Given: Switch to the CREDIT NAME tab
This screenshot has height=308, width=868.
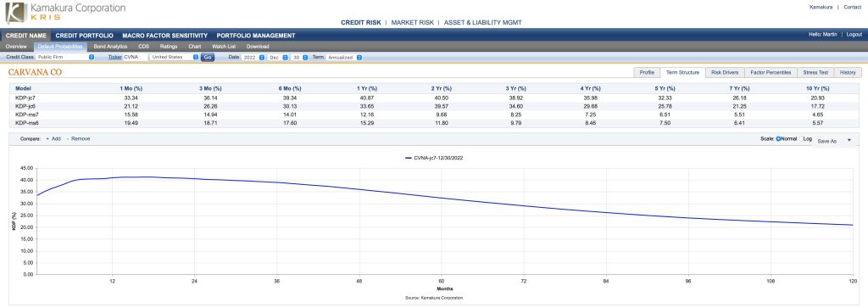Looking at the screenshot, I should 26,36.
